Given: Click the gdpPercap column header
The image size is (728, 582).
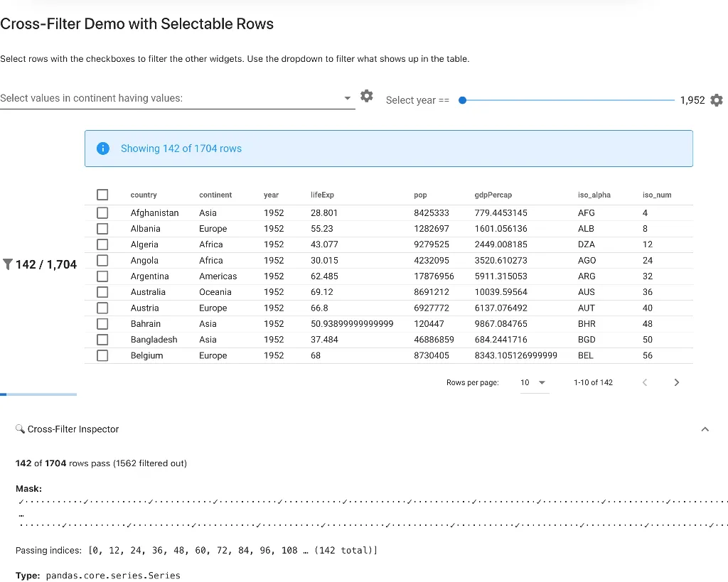Looking at the screenshot, I should coord(493,195).
